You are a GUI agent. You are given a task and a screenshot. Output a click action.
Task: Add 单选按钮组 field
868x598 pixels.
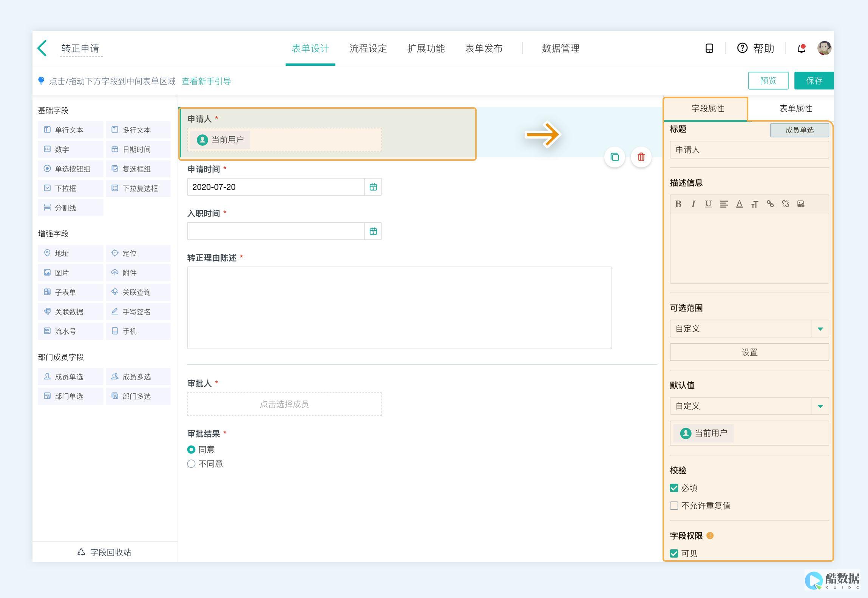pyautogui.click(x=70, y=169)
